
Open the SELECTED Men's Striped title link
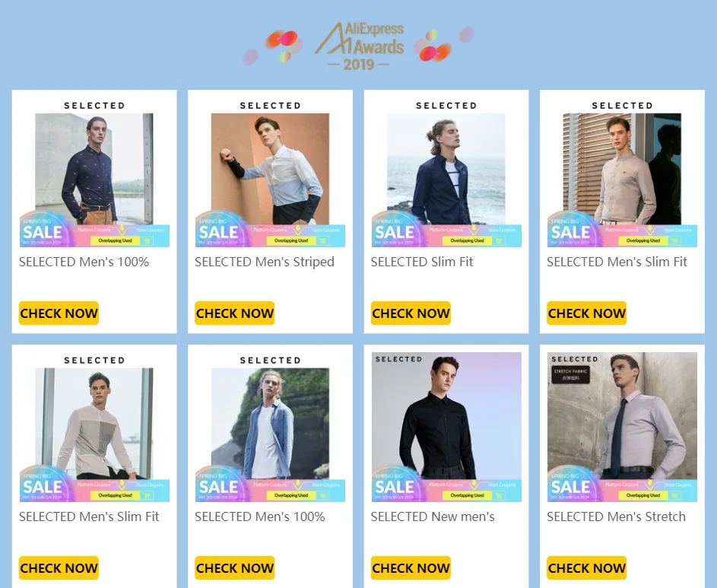coord(265,262)
